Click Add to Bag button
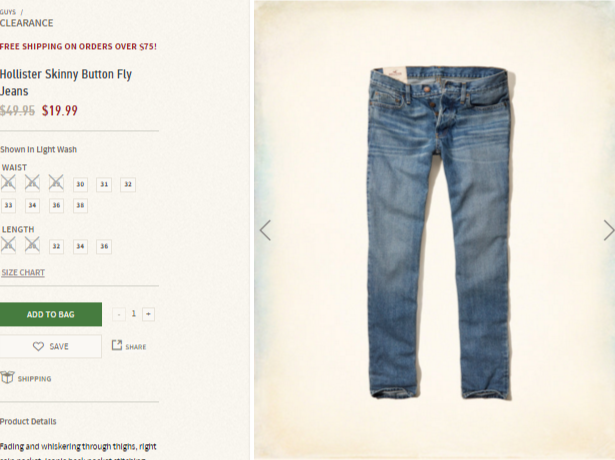Image resolution: width=615 pixels, height=460 pixels. (51, 314)
